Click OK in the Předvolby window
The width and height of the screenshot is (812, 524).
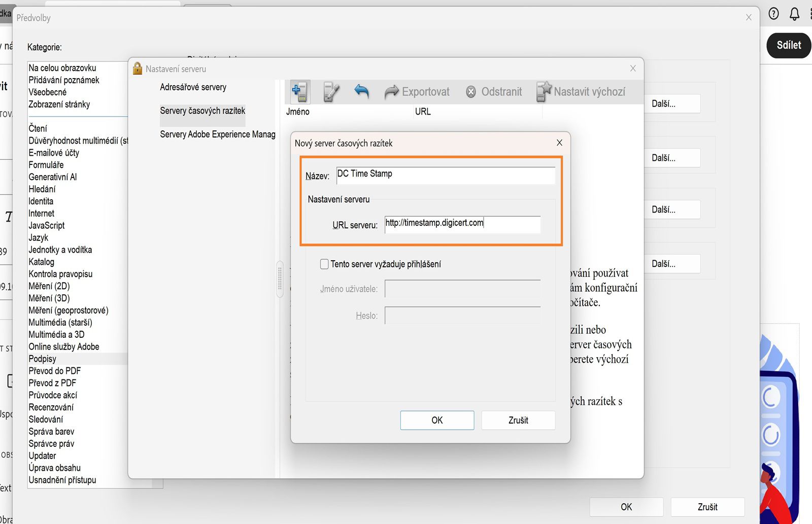[x=626, y=507]
